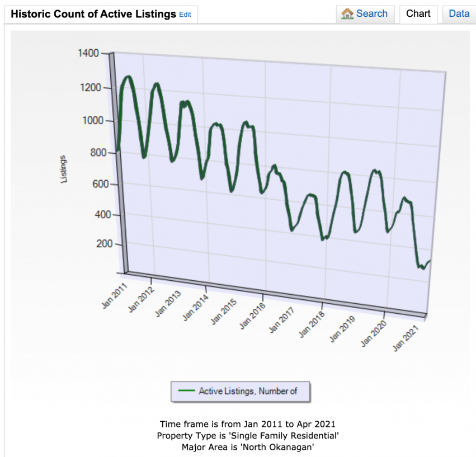The width and height of the screenshot is (476, 457).
Task: Click the Jan 2018 axis label
Action: pos(312,324)
